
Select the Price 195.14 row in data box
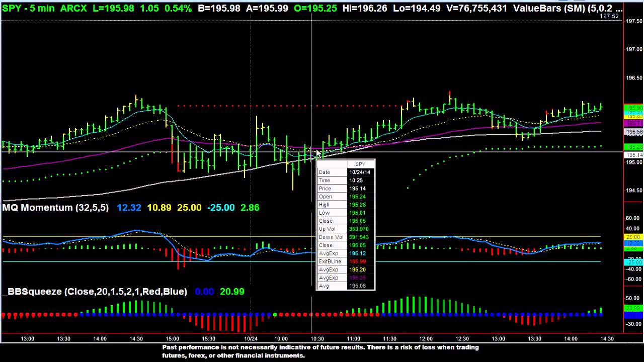(x=346, y=189)
